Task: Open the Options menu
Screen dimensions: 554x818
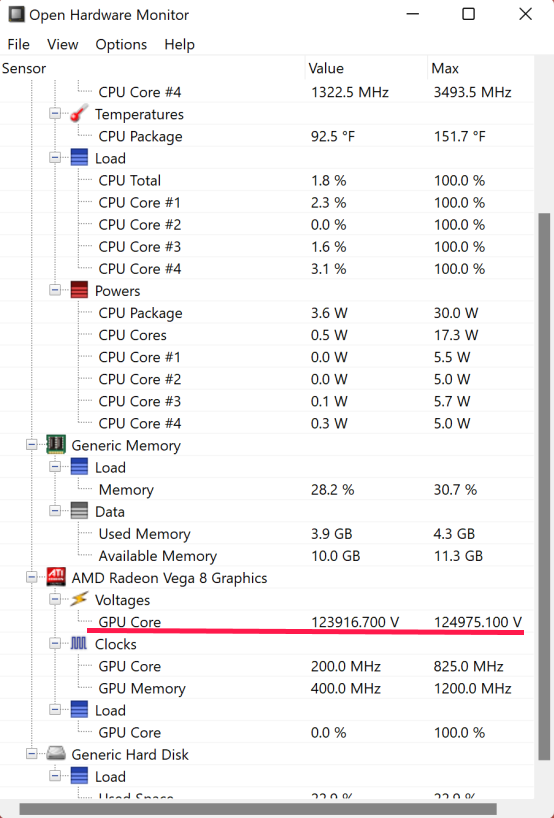Action: (x=121, y=44)
